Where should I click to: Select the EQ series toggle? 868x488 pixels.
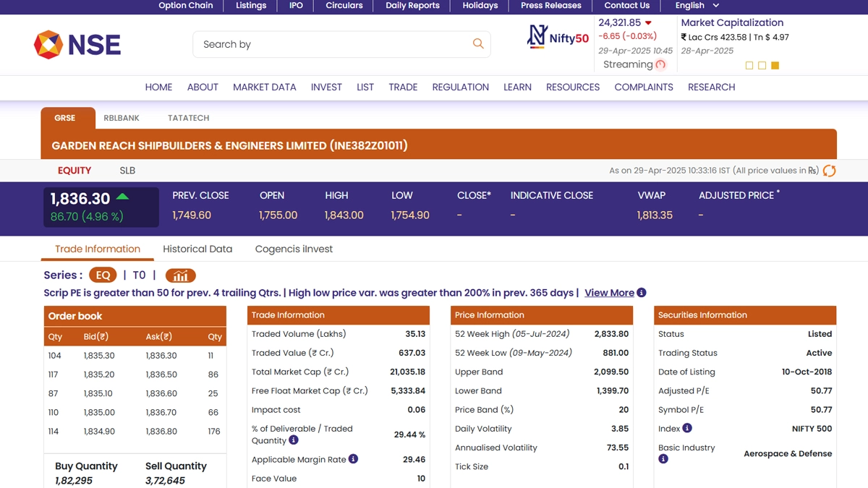103,275
